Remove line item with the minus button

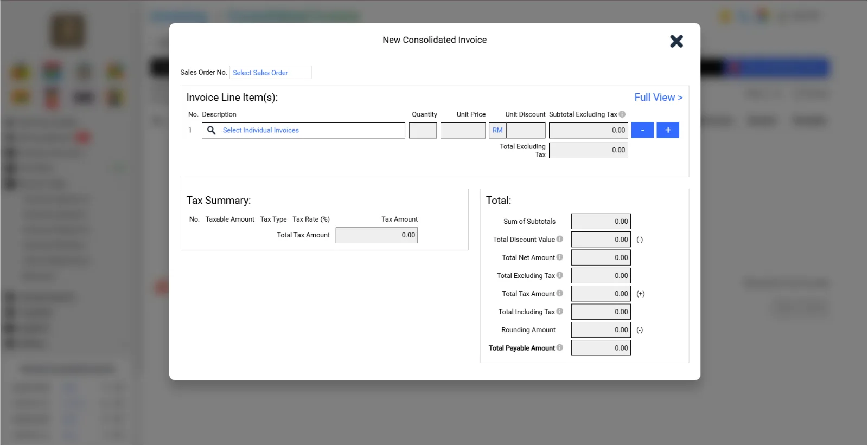(642, 131)
